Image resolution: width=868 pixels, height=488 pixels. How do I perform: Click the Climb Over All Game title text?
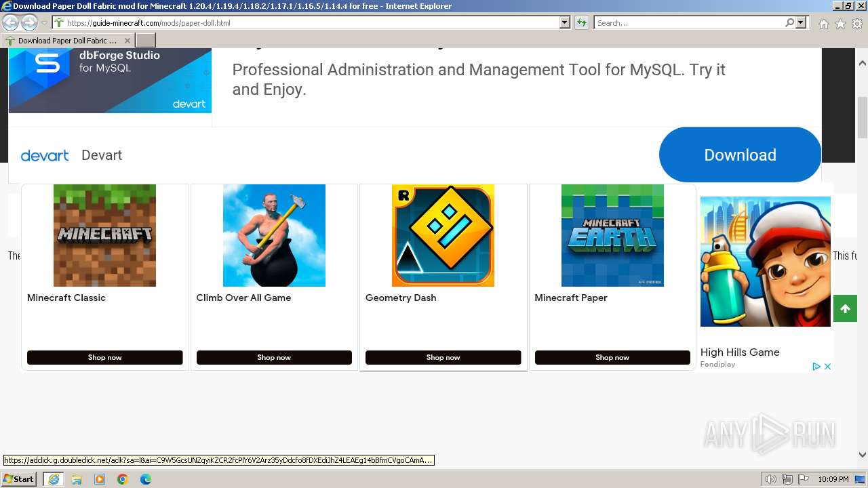tap(243, 298)
